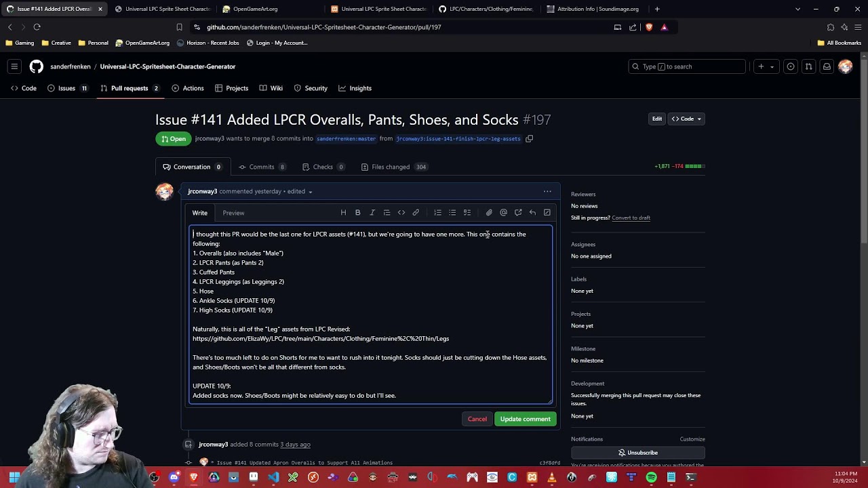Insert a task list
Image resolution: width=868 pixels, height=488 pixels.
tap(467, 213)
